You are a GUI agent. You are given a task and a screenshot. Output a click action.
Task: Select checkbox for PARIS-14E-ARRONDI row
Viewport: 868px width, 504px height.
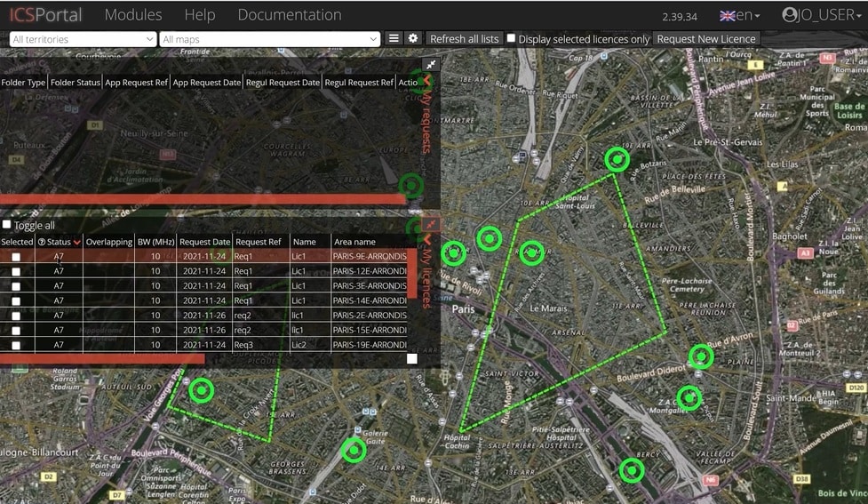(16, 301)
